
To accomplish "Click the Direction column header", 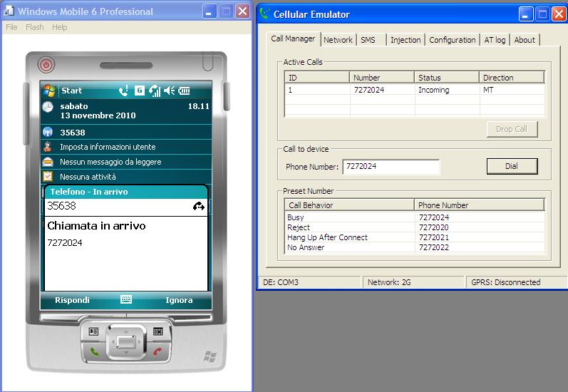I will (512, 78).
